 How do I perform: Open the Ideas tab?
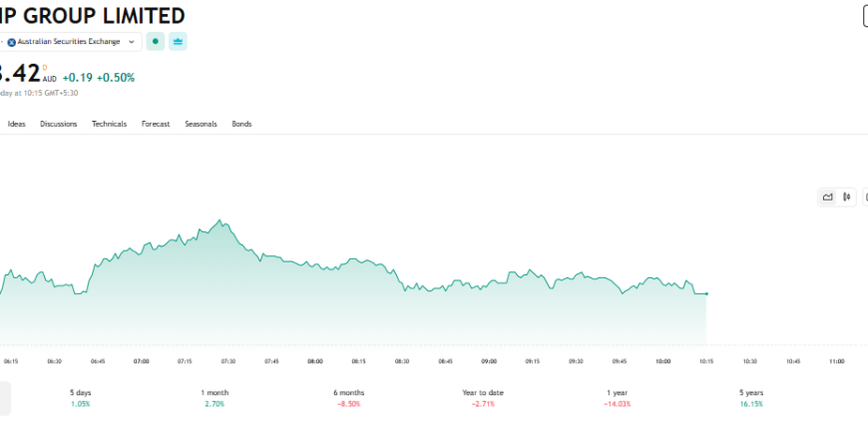pos(17,124)
